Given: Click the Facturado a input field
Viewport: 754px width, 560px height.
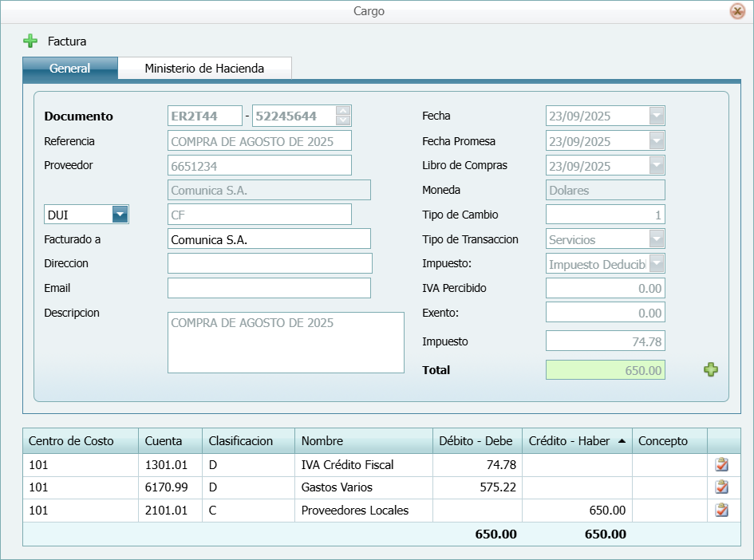Looking at the screenshot, I should [269, 239].
